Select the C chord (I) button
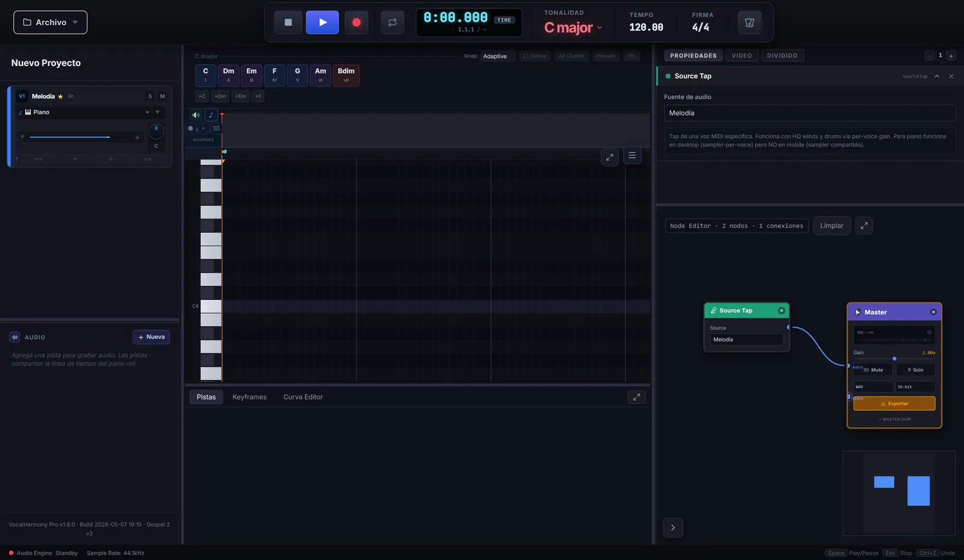This screenshot has height=560, width=964. pyautogui.click(x=205, y=75)
